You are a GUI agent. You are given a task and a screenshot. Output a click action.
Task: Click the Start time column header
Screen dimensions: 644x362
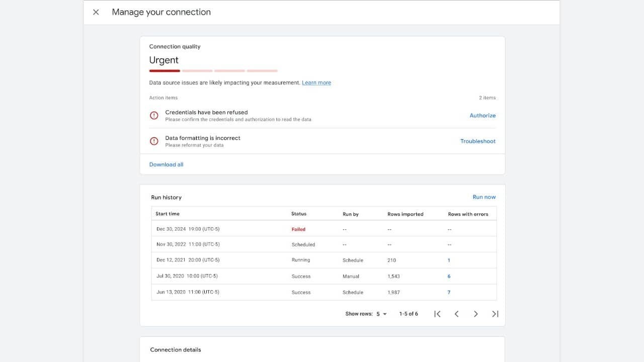tap(168, 214)
